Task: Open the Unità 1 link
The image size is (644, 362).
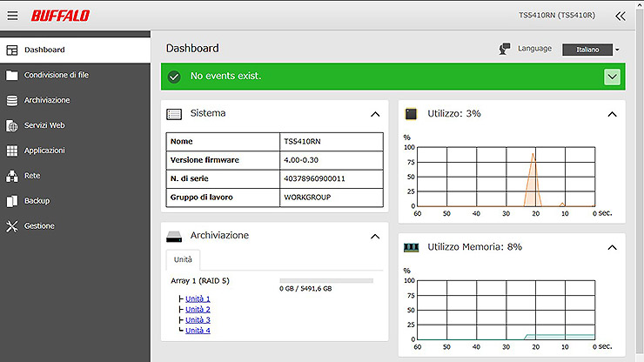Action: pyautogui.click(x=198, y=299)
